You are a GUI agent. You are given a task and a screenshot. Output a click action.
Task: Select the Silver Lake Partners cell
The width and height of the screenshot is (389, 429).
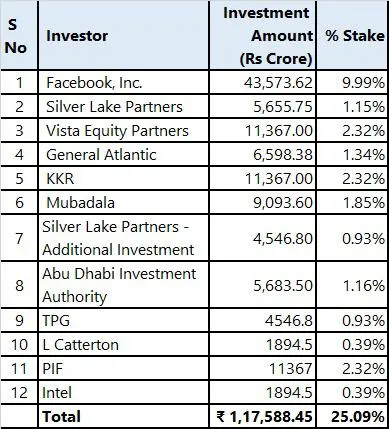coord(124,106)
